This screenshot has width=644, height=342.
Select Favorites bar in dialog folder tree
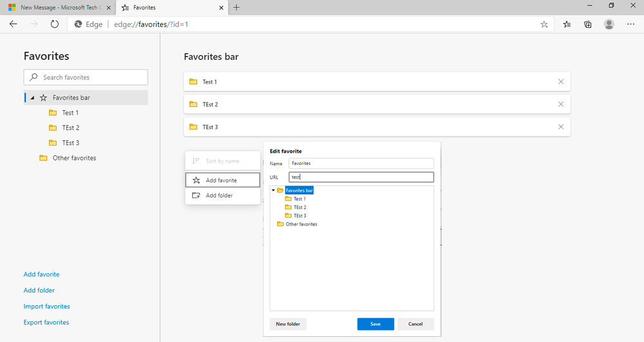click(x=299, y=191)
